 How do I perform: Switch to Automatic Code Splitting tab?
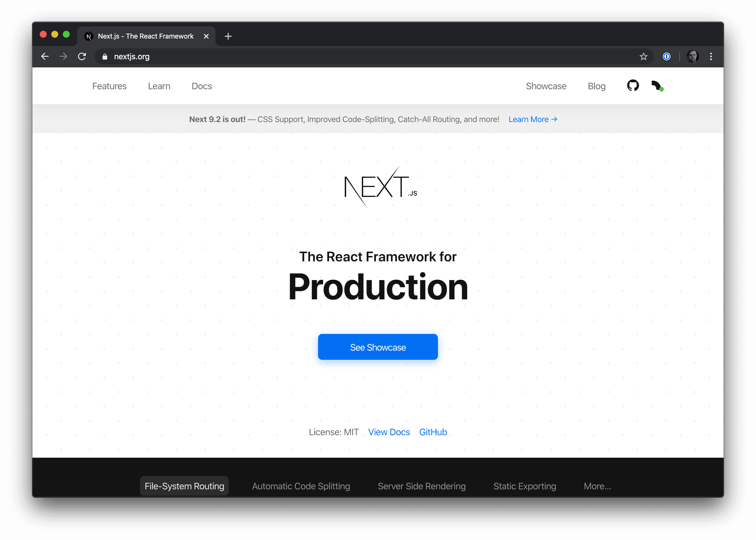click(x=301, y=486)
